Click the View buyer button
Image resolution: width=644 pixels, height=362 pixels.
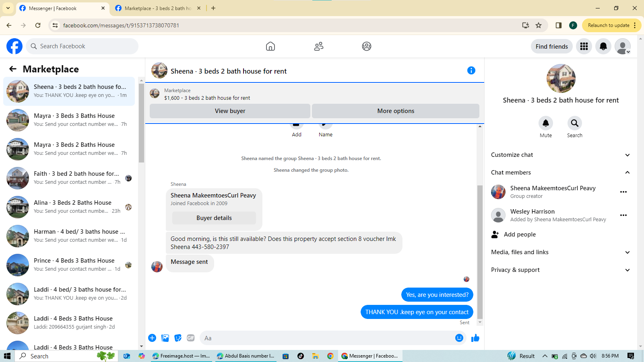pyautogui.click(x=230, y=111)
